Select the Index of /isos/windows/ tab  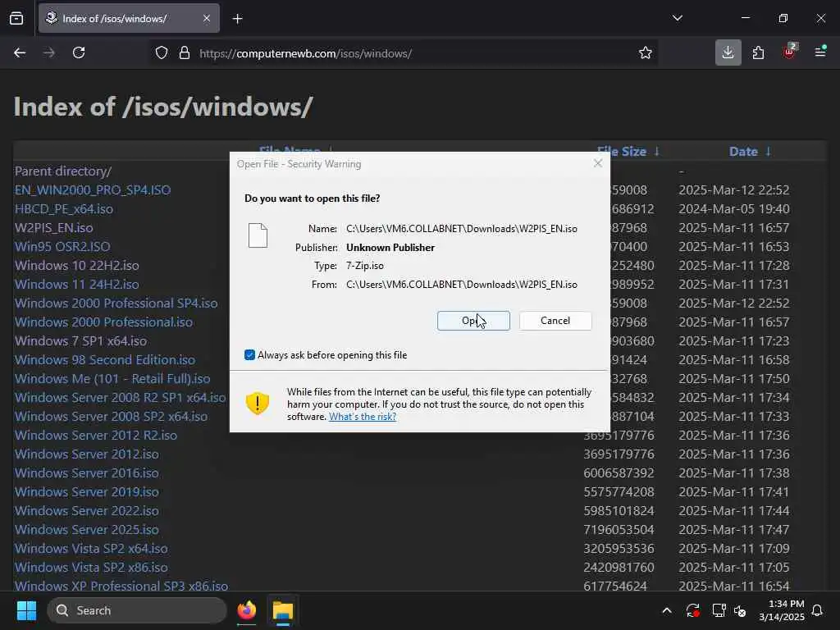[x=129, y=18]
